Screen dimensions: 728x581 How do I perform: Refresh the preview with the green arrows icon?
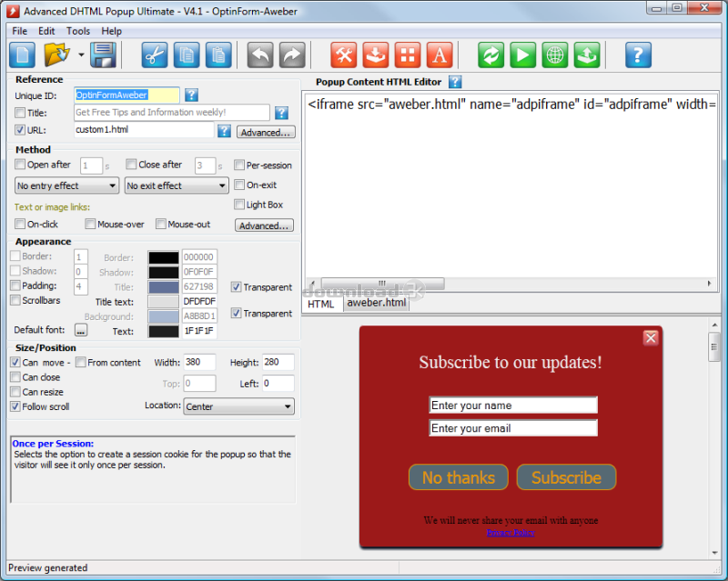click(490, 55)
